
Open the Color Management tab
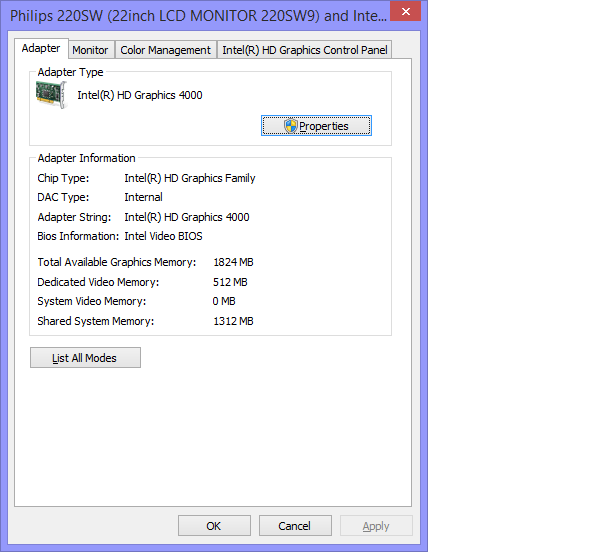(x=166, y=50)
